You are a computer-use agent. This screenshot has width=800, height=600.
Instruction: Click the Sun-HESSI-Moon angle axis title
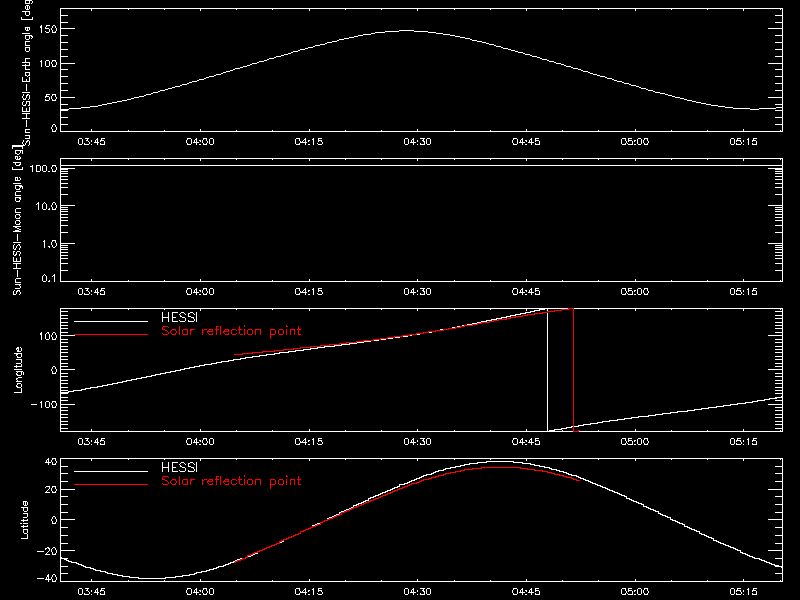pos(17,220)
